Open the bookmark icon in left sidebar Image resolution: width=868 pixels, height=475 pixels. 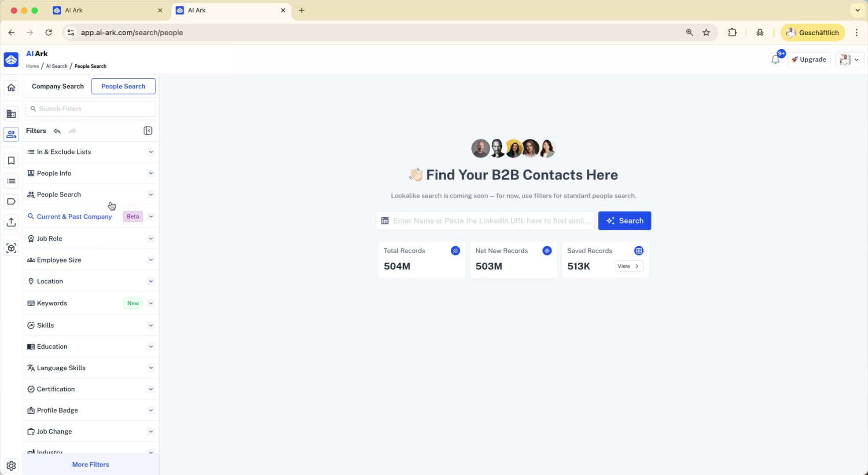[x=11, y=161]
